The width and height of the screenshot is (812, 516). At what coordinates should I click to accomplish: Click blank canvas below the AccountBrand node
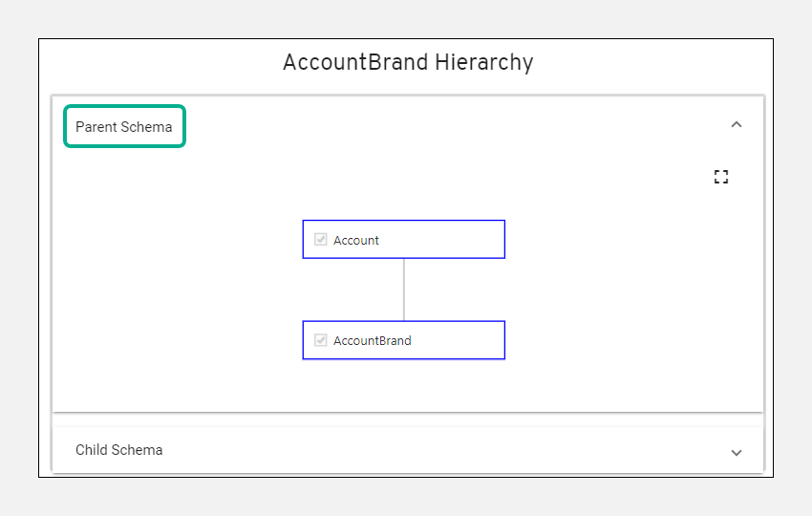404,385
